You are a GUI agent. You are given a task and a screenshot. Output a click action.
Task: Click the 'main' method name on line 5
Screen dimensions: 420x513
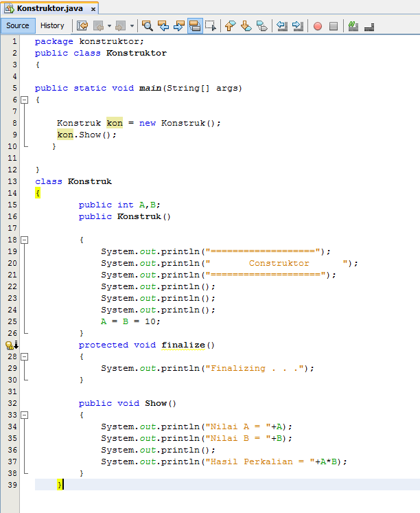point(150,89)
